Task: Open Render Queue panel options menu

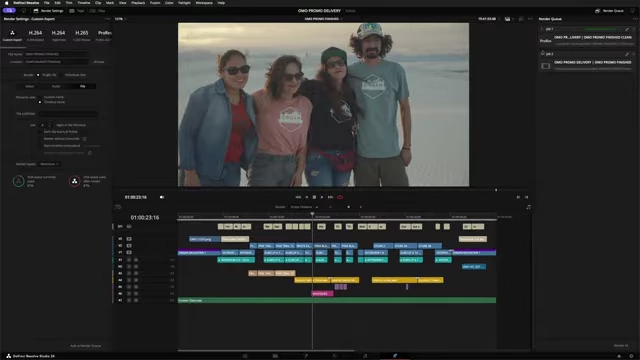Action: [635, 19]
